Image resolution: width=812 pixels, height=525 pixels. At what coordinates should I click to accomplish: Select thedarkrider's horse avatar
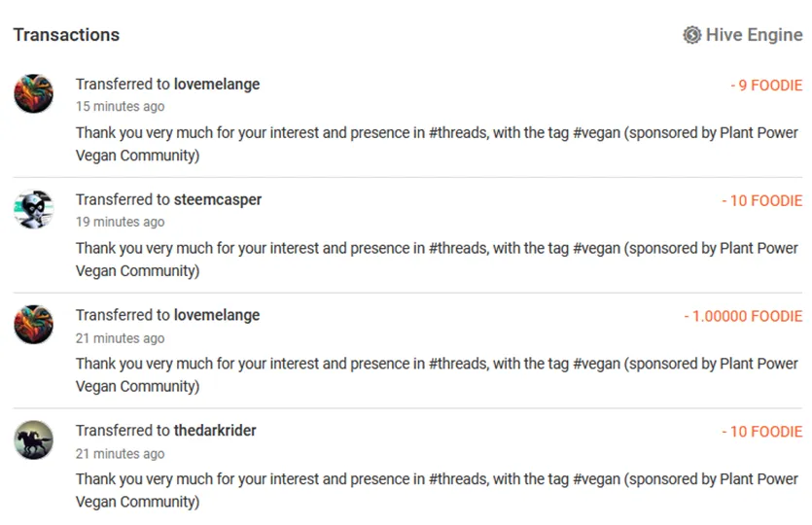pos(33,440)
